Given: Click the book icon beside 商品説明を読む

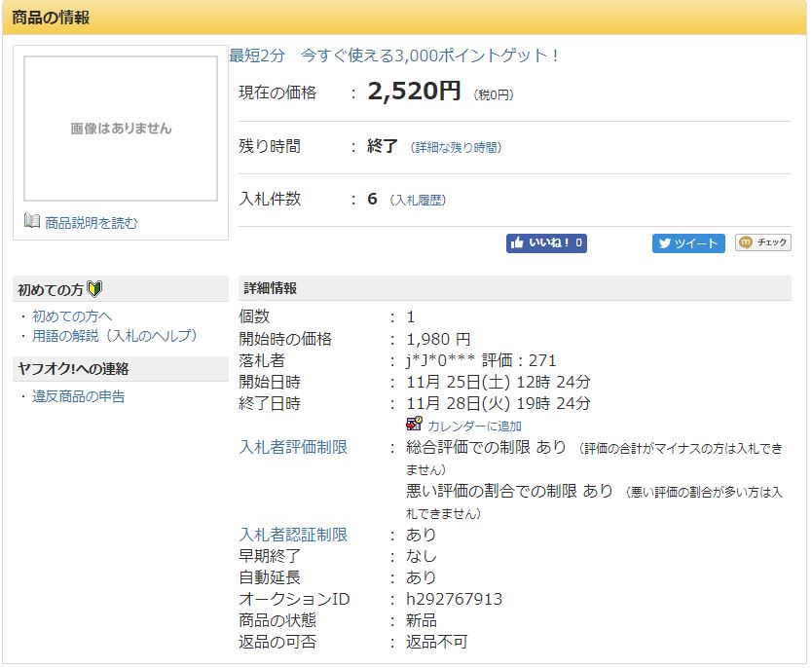Looking at the screenshot, I should (x=32, y=222).
